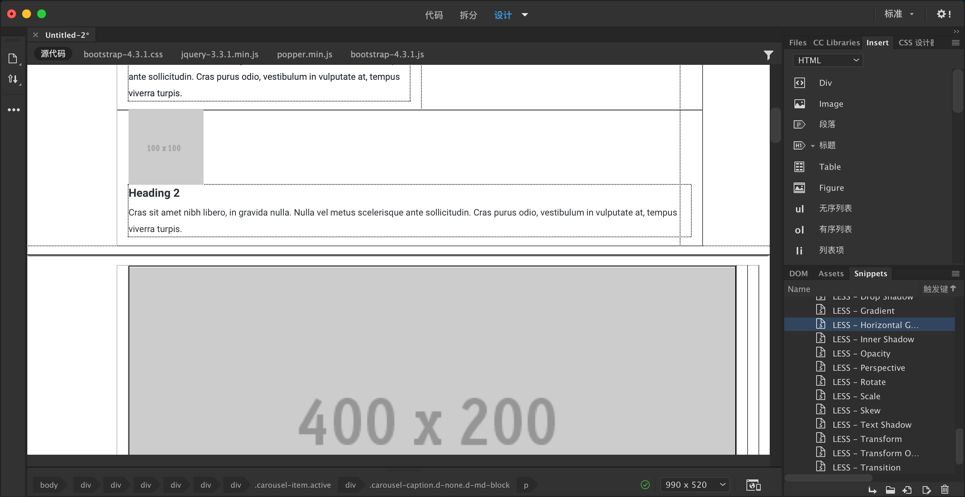Open the 标准 workspace dropdown
Viewport: 965px width, 497px height.
point(899,14)
